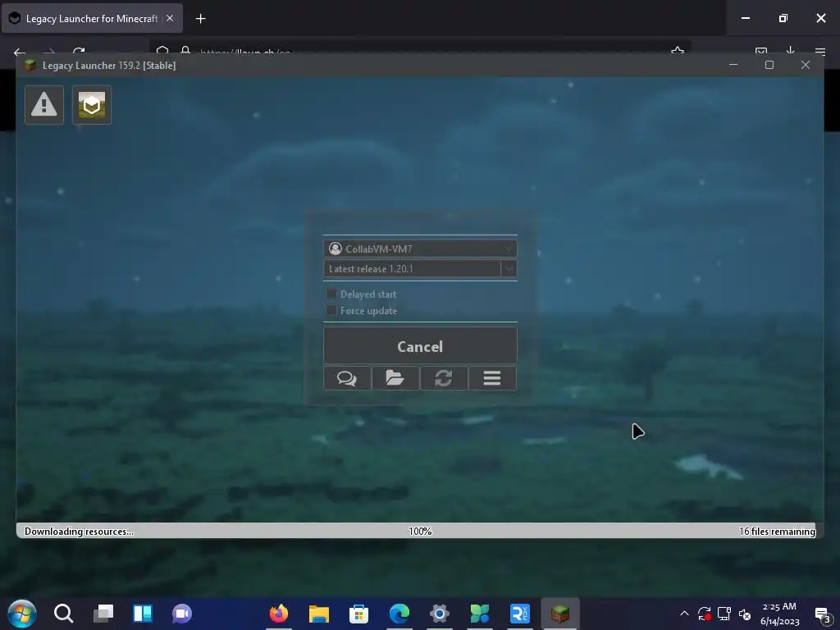840x630 pixels.
Task: Open the blue R app on the taskbar
Action: coord(519,614)
